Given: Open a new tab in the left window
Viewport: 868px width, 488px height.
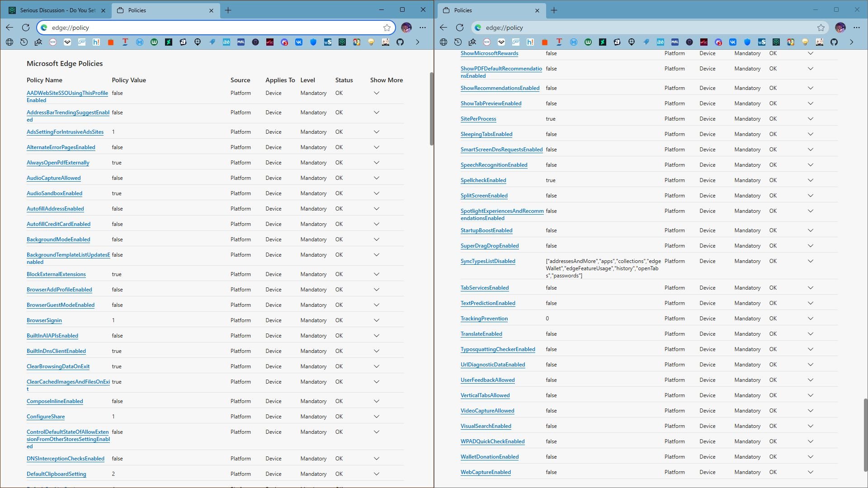Looking at the screenshot, I should coord(228,10).
